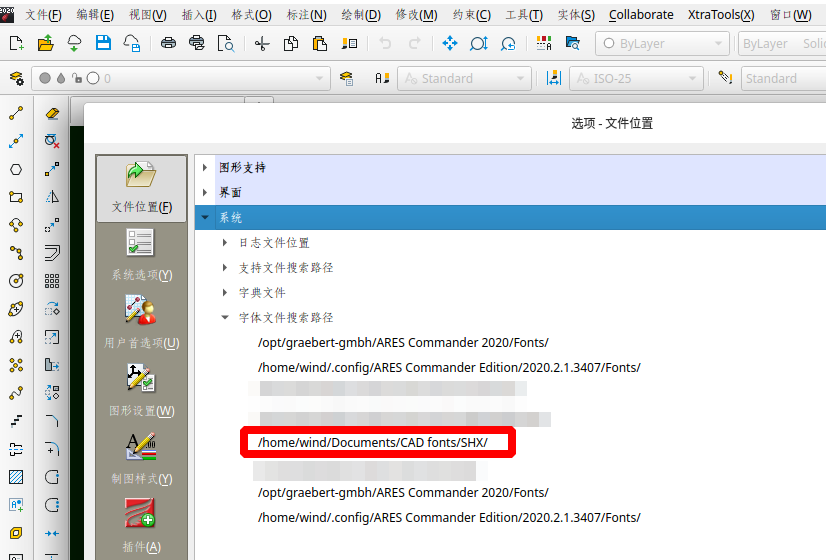Open the Drafting Styles category
Viewport: 826px width, 560px height.
(x=141, y=458)
